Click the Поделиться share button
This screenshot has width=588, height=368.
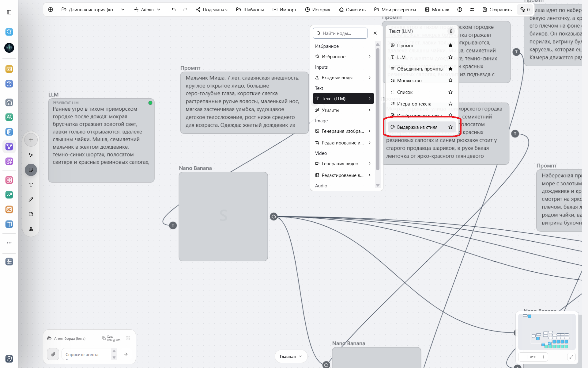(x=212, y=10)
